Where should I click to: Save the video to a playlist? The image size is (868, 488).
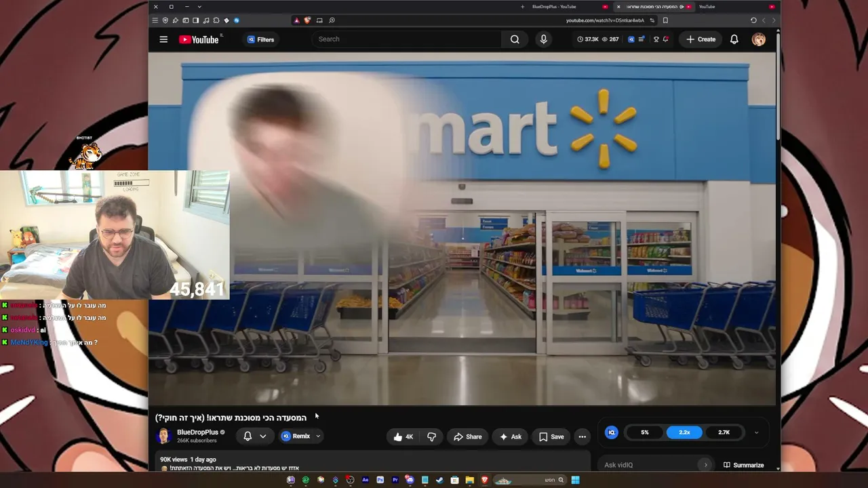[x=551, y=436]
